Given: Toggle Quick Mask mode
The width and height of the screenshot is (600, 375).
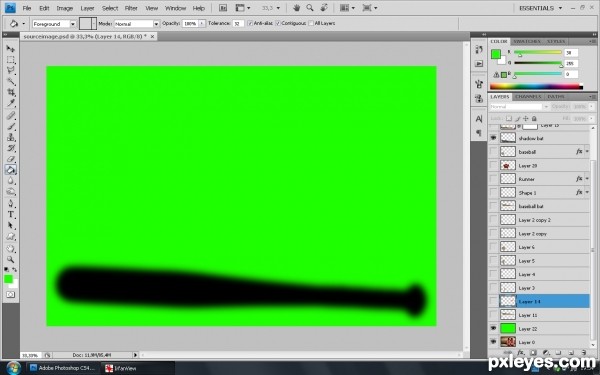Looking at the screenshot, I should [10, 295].
